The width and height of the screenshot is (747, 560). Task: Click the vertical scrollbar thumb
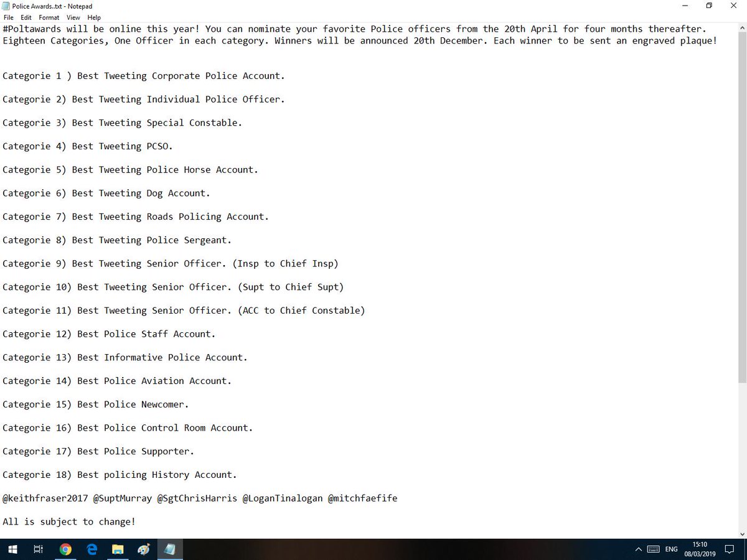(742, 208)
